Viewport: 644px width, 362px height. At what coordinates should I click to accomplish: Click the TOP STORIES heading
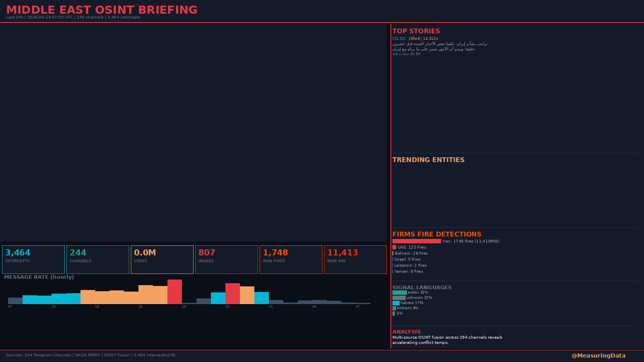[x=416, y=31]
